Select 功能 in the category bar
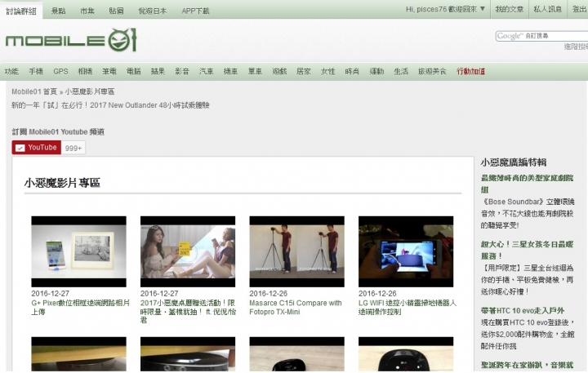 coord(11,71)
